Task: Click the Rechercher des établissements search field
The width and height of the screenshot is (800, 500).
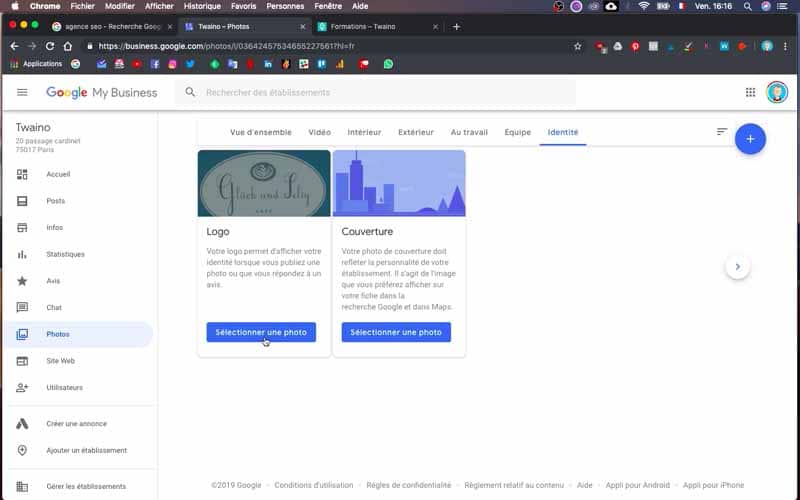Action: point(376,92)
